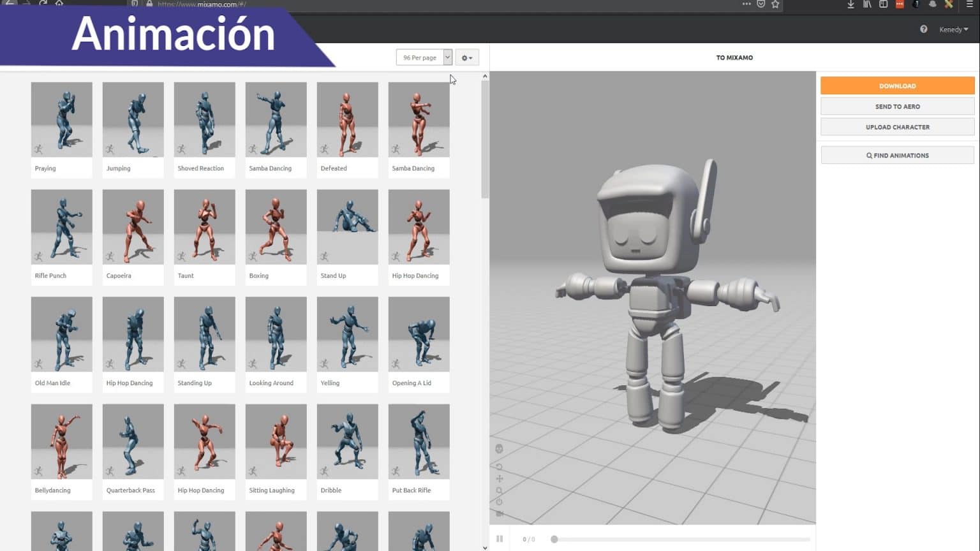Screen dimensions: 980x551
Task: Click the DOWNLOAD button
Action: pyautogui.click(x=897, y=85)
